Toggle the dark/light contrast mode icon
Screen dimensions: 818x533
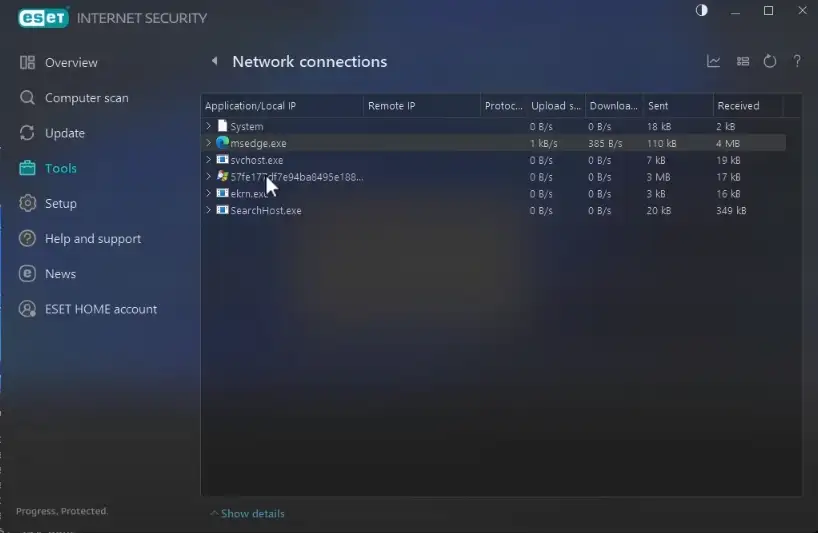coord(701,11)
